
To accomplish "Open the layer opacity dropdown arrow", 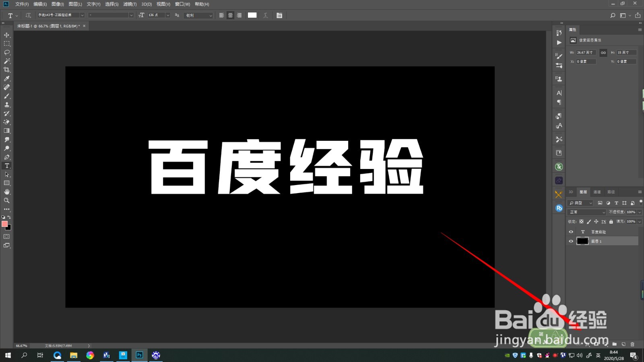I will (x=640, y=212).
